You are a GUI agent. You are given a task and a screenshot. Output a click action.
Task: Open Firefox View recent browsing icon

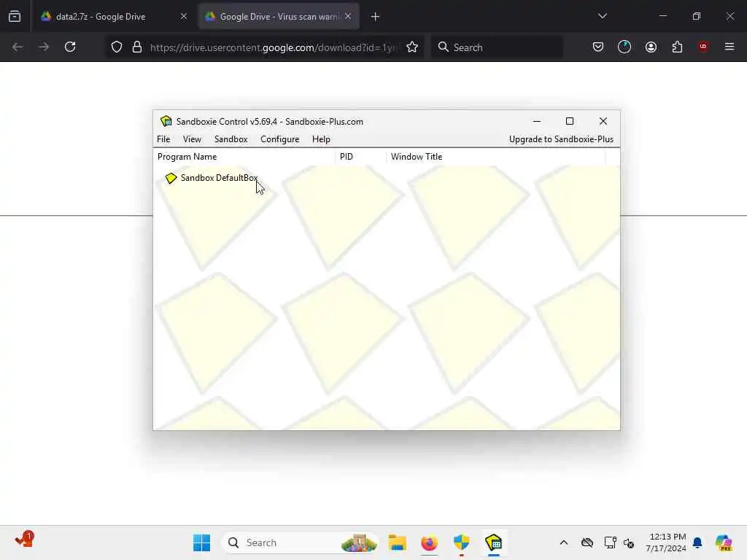pos(15,17)
